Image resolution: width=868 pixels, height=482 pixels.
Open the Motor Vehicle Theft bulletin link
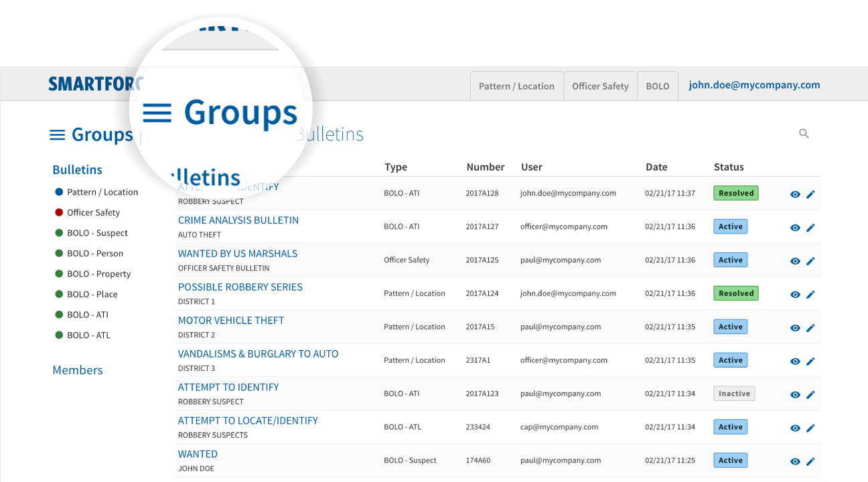pyautogui.click(x=231, y=321)
